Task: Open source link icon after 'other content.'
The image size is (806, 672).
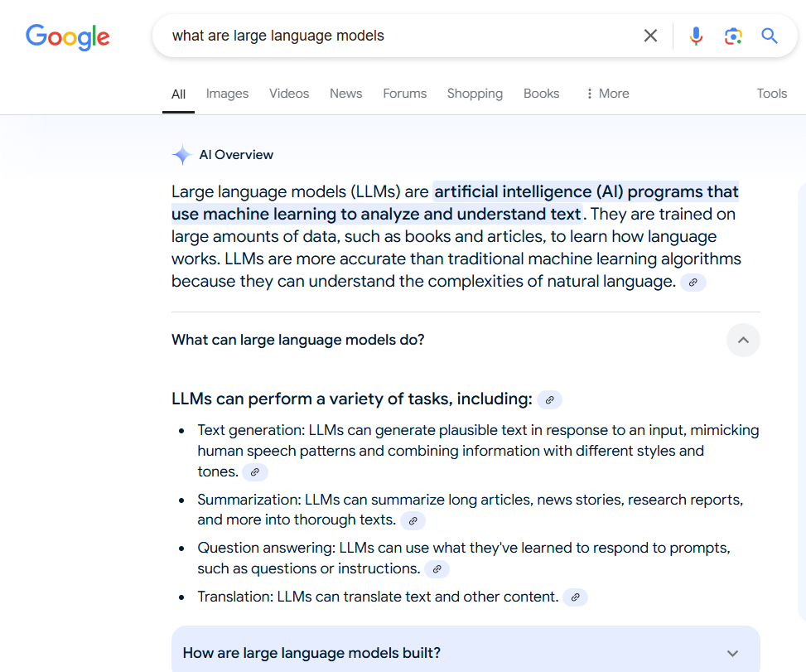Action: tap(575, 597)
